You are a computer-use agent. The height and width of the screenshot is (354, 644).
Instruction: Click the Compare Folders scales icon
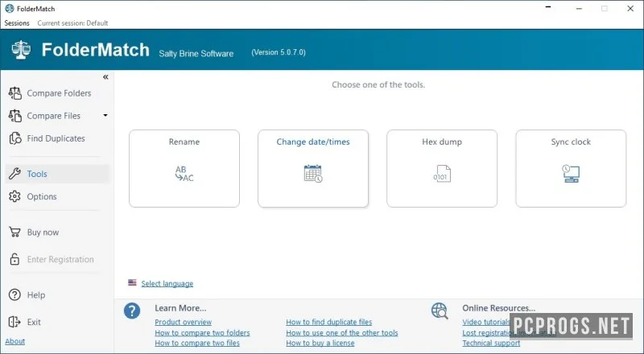pyautogui.click(x=14, y=93)
